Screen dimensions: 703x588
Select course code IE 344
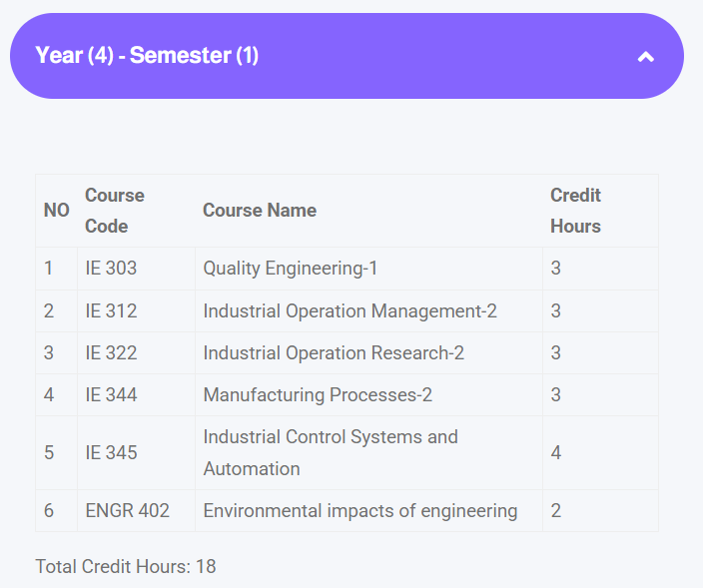tap(111, 395)
